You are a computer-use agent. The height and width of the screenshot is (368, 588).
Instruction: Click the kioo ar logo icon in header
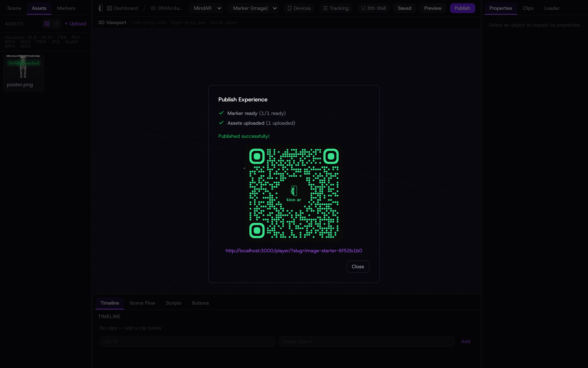(100, 8)
